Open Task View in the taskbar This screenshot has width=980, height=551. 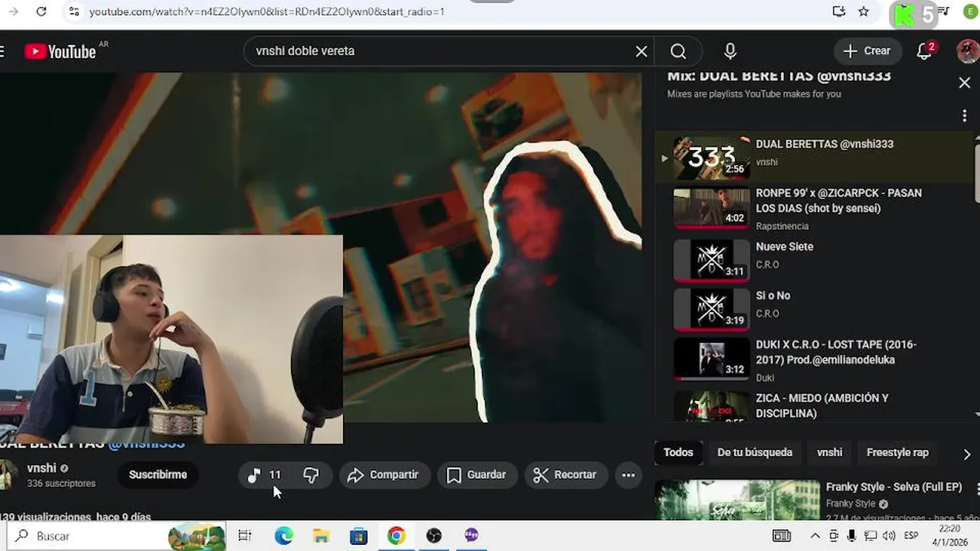245,536
